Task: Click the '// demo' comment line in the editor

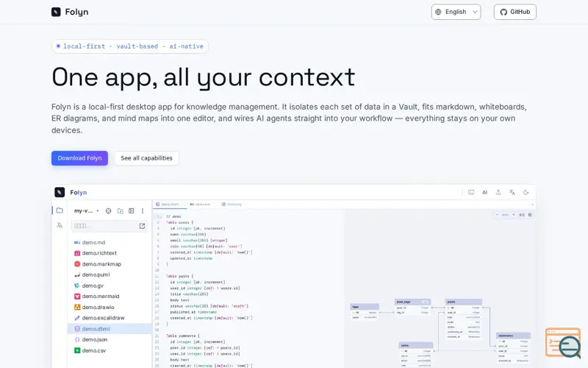Action: point(173,216)
